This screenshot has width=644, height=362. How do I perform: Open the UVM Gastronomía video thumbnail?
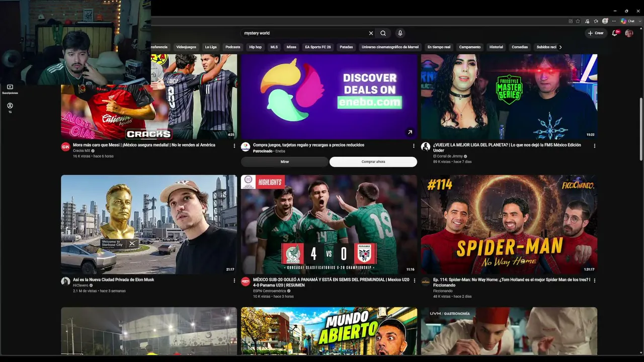tap(509, 331)
